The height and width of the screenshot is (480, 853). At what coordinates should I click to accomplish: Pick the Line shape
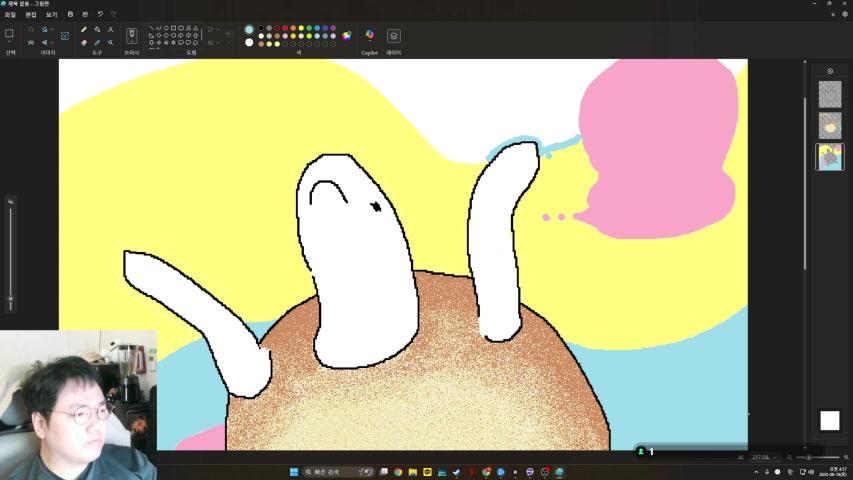(151, 28)
